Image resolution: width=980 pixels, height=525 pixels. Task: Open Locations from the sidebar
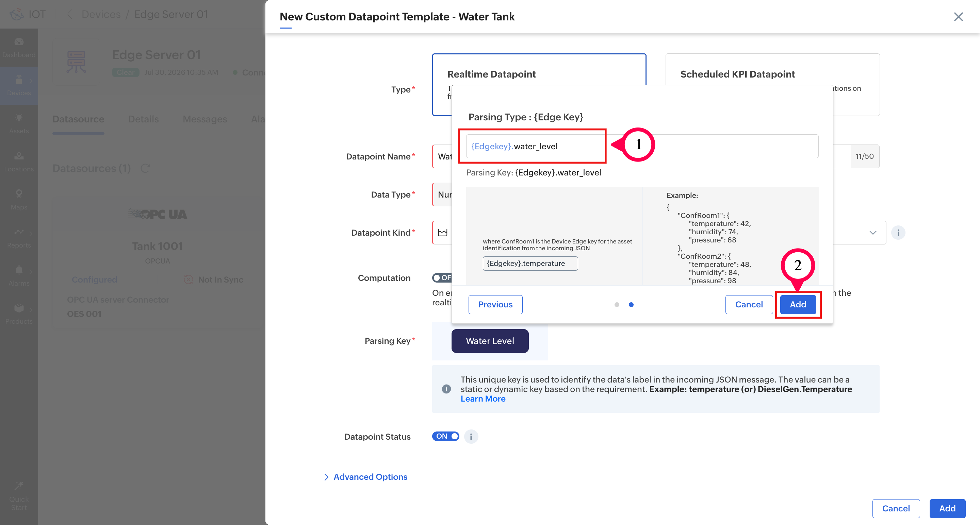point(19,162)
